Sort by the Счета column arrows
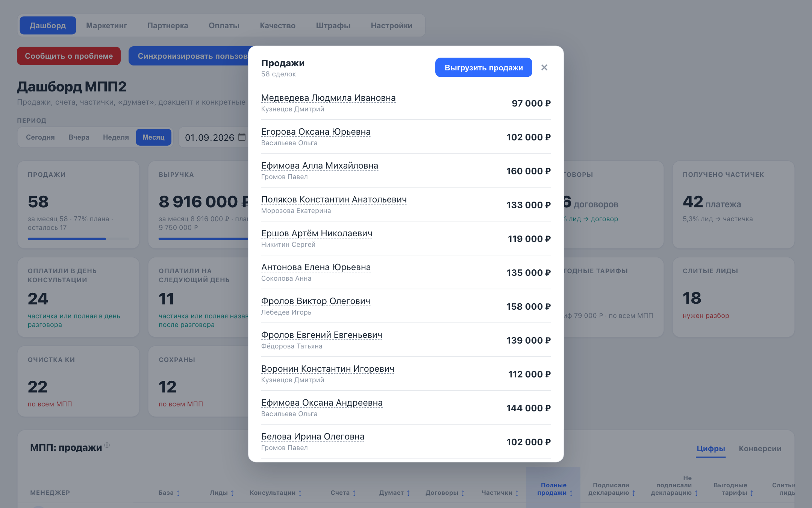The width and height of the screenshot is (812, 508). pos(354,493)
